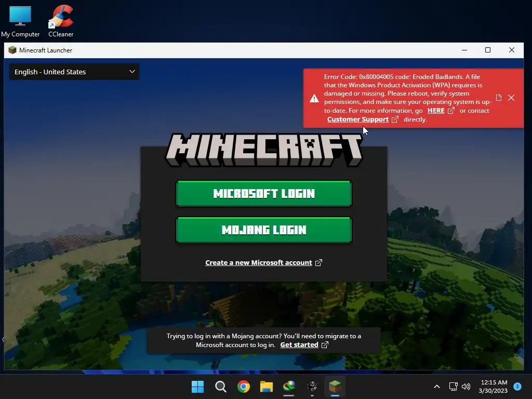Expand the English - United States language dropdown
The width and height of the screenshot is (532, 399).
click(x=74, y=72)
